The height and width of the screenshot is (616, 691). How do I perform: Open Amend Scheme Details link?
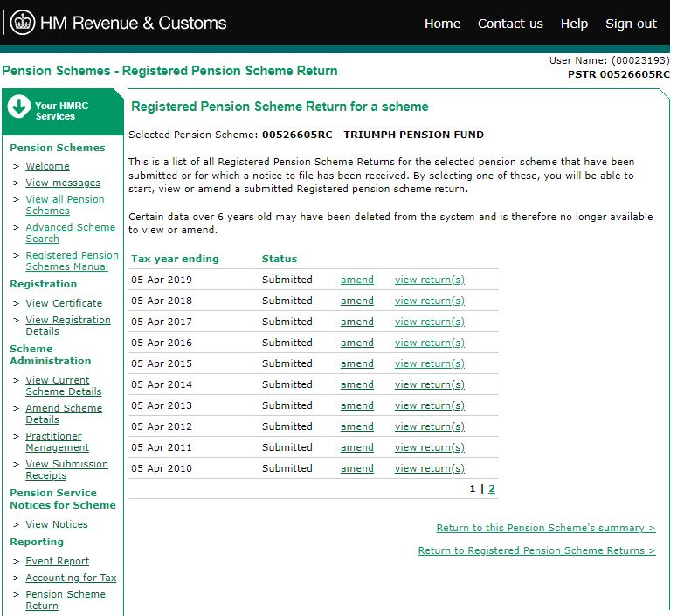pos(64,414)
